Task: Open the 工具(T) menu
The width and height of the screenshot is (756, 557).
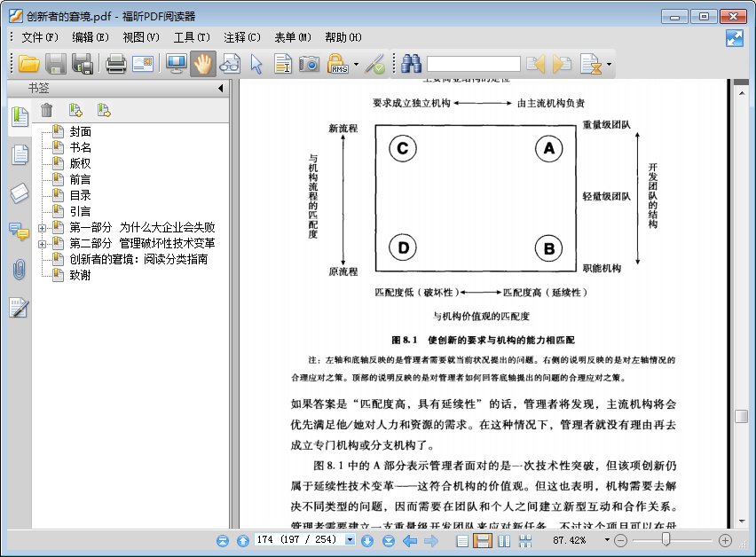Action: (192, 37)
